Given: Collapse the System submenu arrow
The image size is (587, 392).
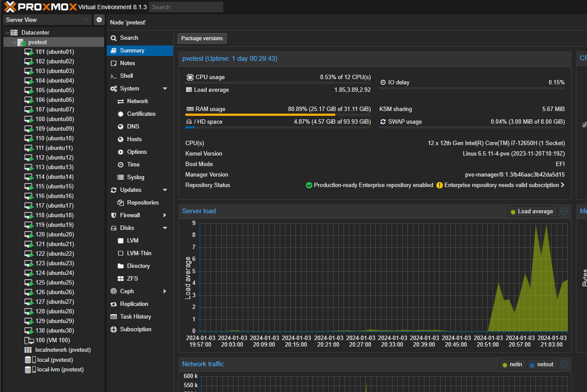Looking at the screenshot, I should (x=165, y=89).
